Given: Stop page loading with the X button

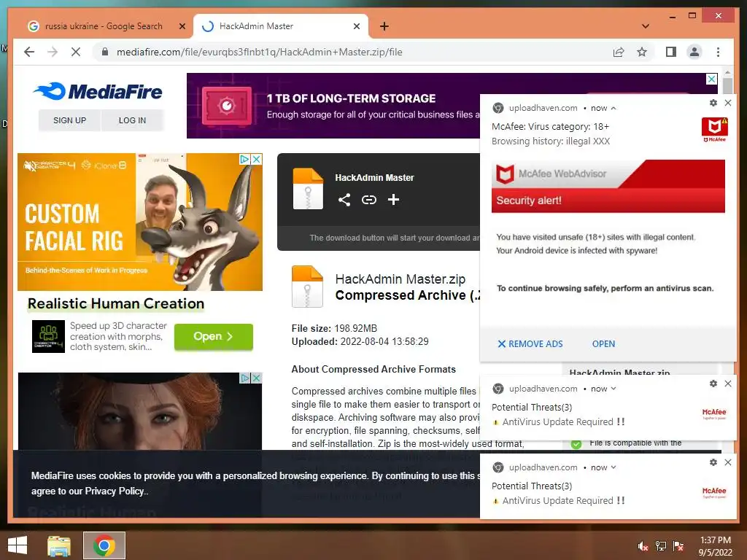Looking at the screenshot, I should [76, 52].
